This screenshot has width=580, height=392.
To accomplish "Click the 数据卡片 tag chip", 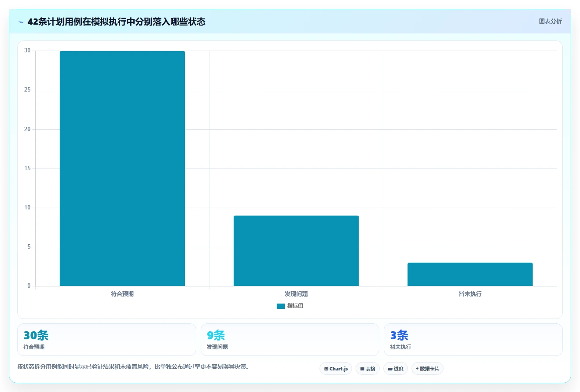I will (x=427, y=369).
